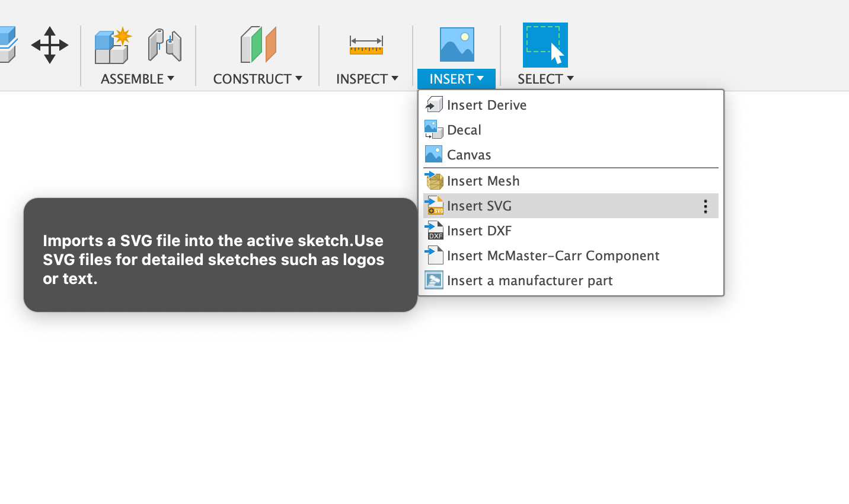Select the Decal menu entry
849x504 pixels.
(464, 130)
